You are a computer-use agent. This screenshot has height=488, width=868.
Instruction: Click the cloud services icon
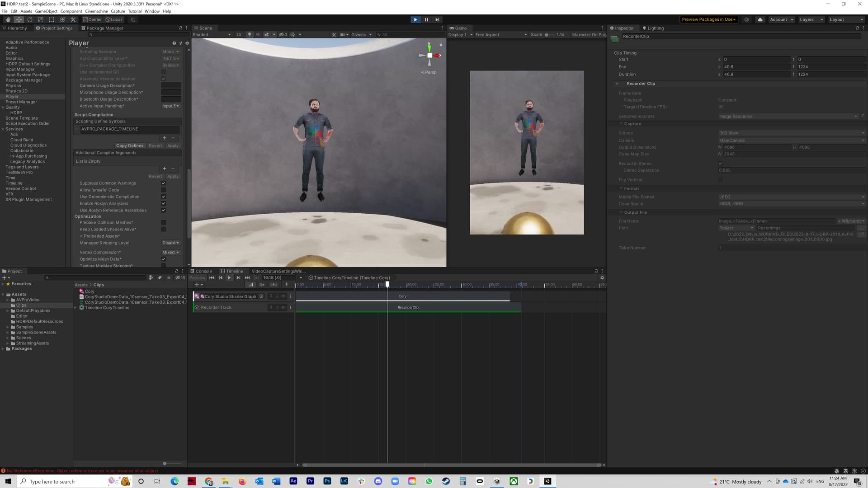click(x=760, y=19)
